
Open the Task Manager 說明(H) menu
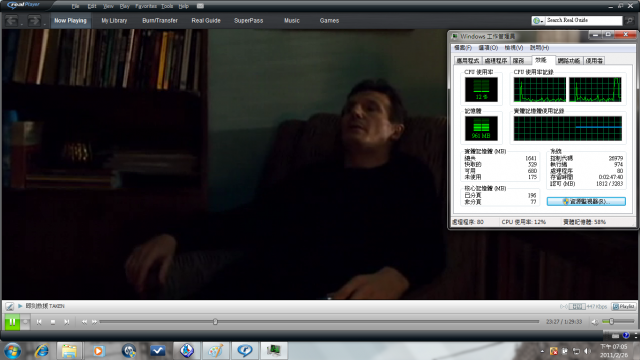click(x=539, y=48)
